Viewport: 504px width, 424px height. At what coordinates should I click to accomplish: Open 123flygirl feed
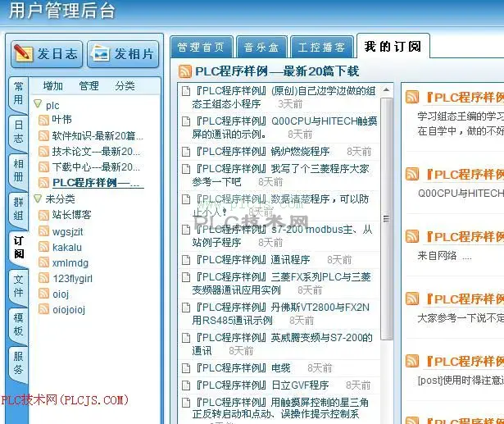(73, 278)
